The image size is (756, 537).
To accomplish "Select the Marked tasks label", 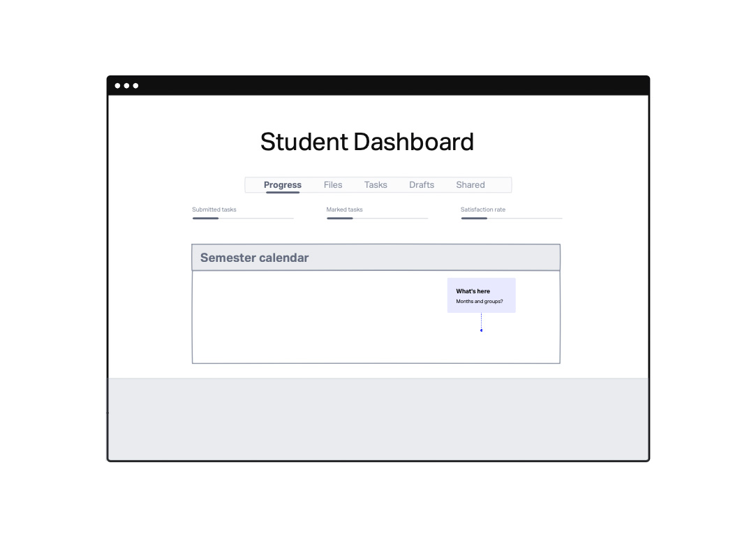I will [345, 209].
